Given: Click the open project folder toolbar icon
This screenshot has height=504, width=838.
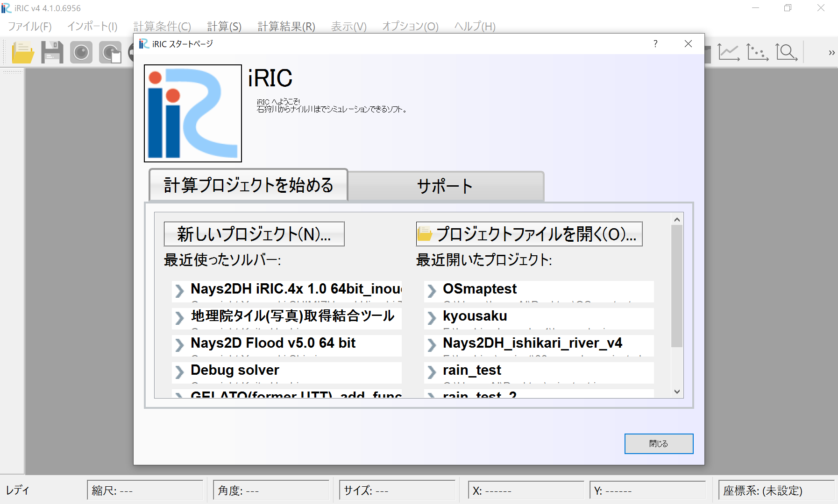Looking at the screenshot, I should tap(23, 52).
